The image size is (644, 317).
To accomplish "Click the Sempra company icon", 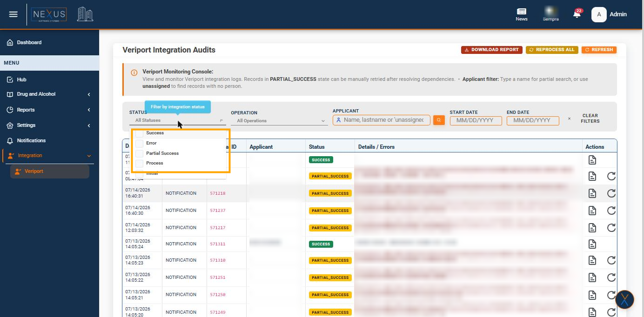I will [x=550, y=14].
